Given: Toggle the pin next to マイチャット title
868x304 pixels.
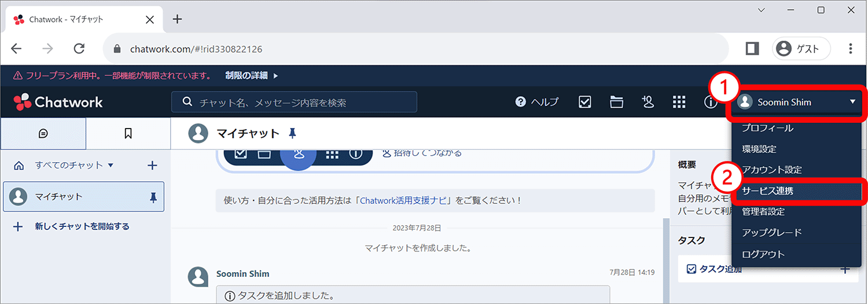Looking at the screenshot, I should click(293, 134).
